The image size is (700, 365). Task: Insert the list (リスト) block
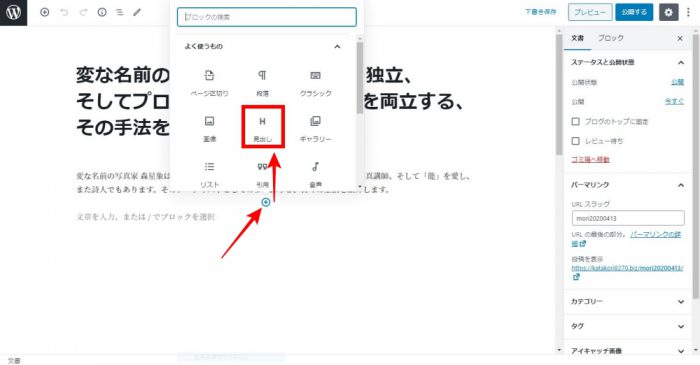point(209,174)
